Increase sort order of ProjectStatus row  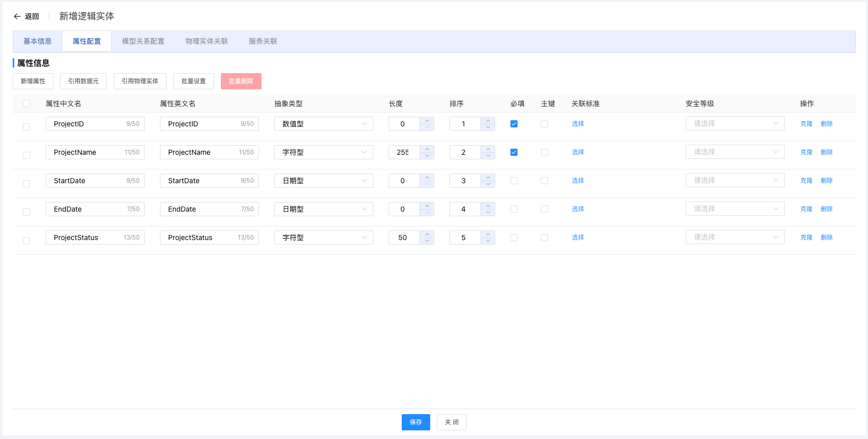(x=488, y=234)
